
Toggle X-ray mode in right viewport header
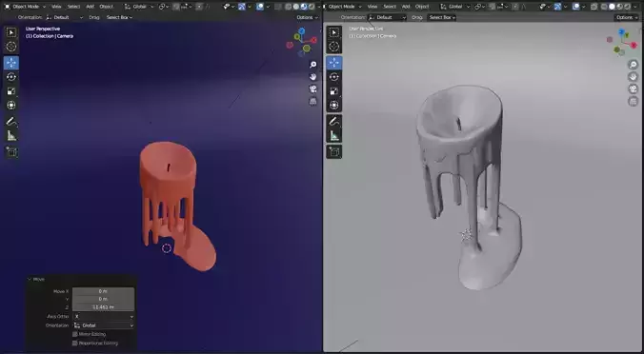click(x=594, y=7)
